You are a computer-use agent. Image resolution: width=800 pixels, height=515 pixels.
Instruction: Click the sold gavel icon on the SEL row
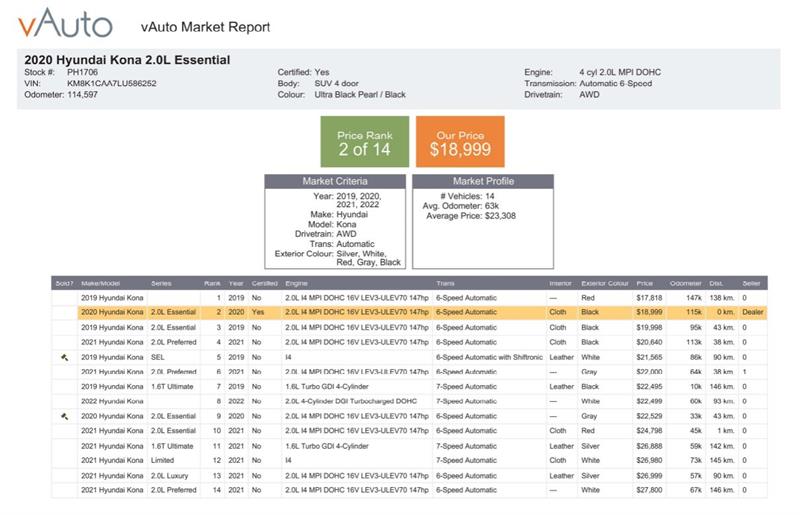click(65, 357)
